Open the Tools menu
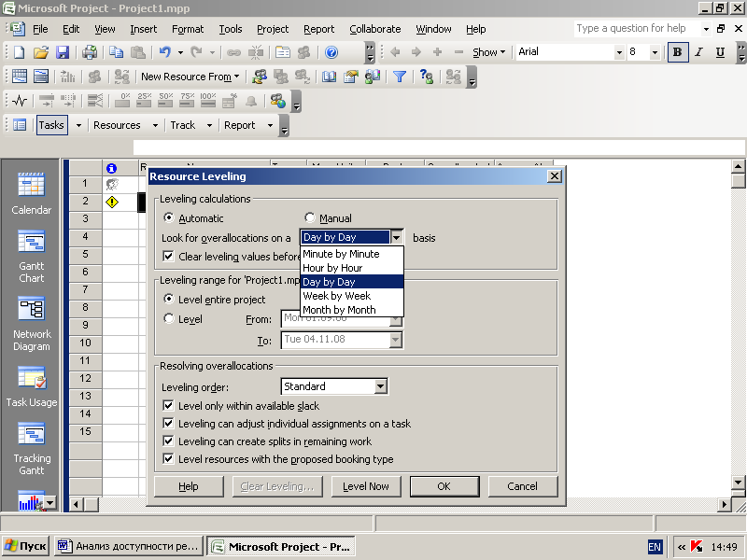This screenshot has height=560, width=747. pyautogui.click(x=231, y=29)
